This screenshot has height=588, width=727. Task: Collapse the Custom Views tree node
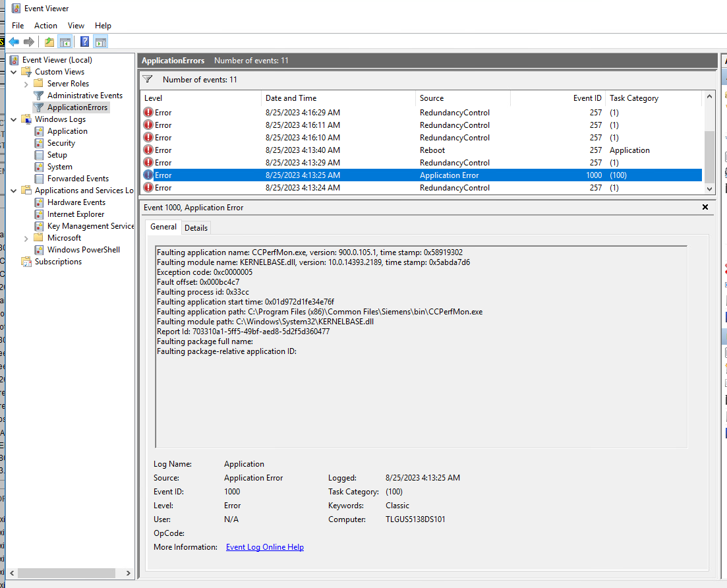[15, 72]
